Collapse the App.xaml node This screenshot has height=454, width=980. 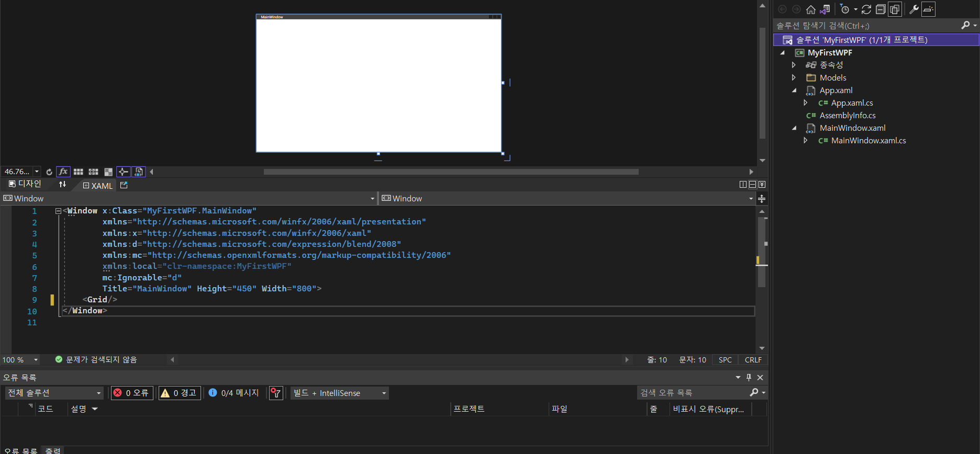click(794, 90)
